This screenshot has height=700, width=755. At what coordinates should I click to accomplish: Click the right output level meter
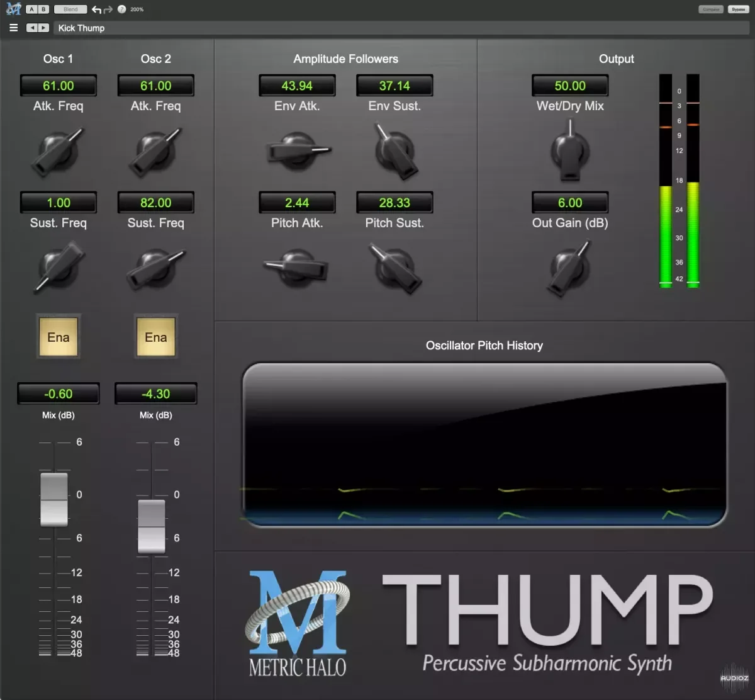(x=693, y=181)
